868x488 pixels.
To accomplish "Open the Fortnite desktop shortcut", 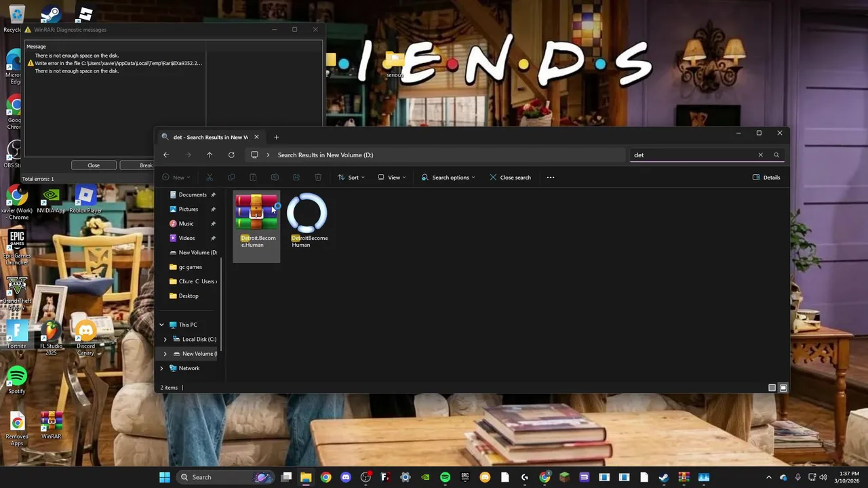I will [x=17, y=335].
